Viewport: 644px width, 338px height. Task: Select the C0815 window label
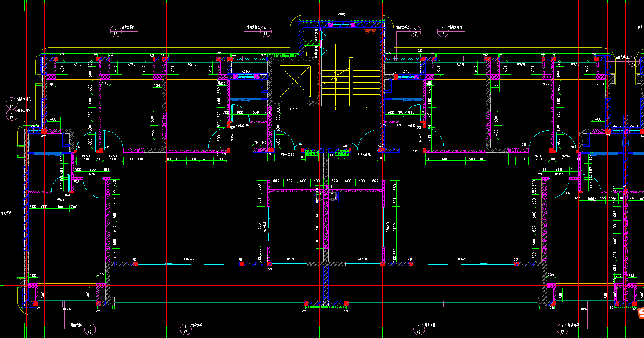[x=341, y=14]
